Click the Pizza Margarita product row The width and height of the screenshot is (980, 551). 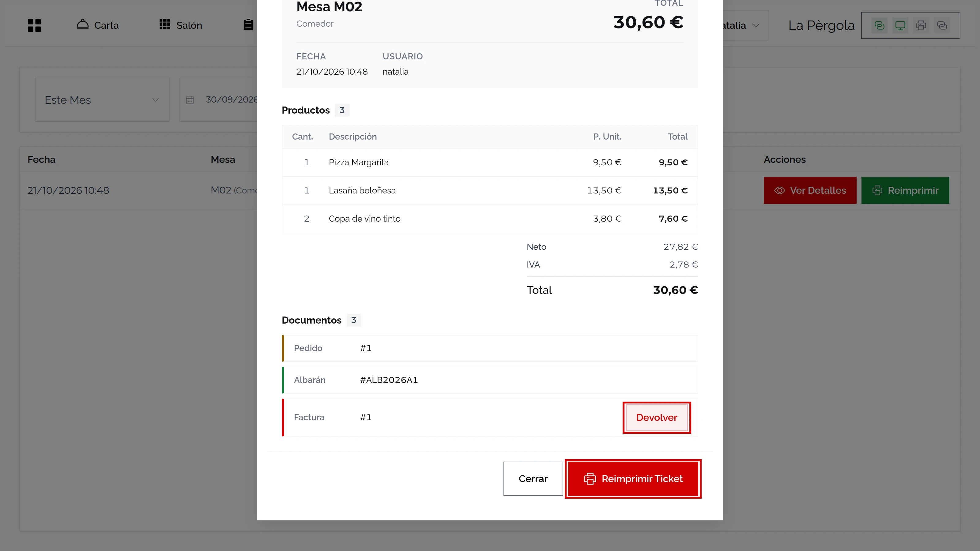(x=490, y=162)
